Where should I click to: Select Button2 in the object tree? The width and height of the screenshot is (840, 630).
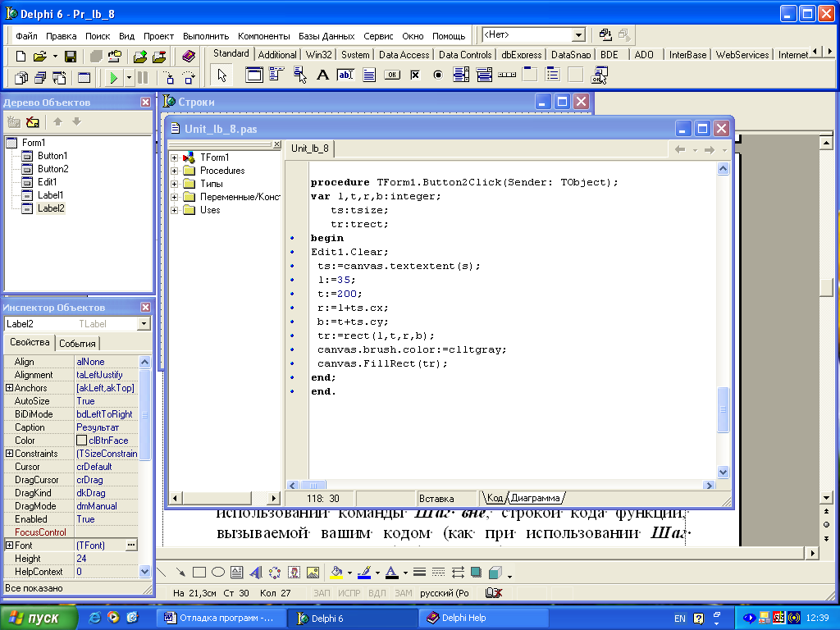point(52,169)
